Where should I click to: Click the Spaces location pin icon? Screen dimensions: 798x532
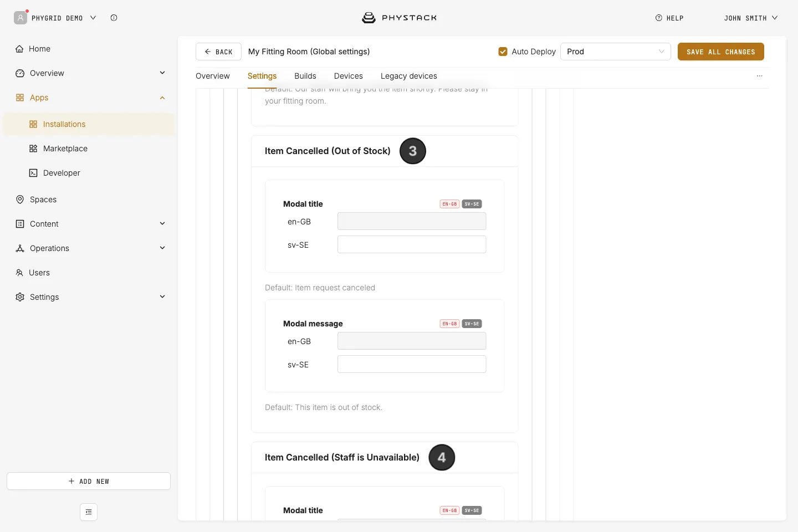20,199
